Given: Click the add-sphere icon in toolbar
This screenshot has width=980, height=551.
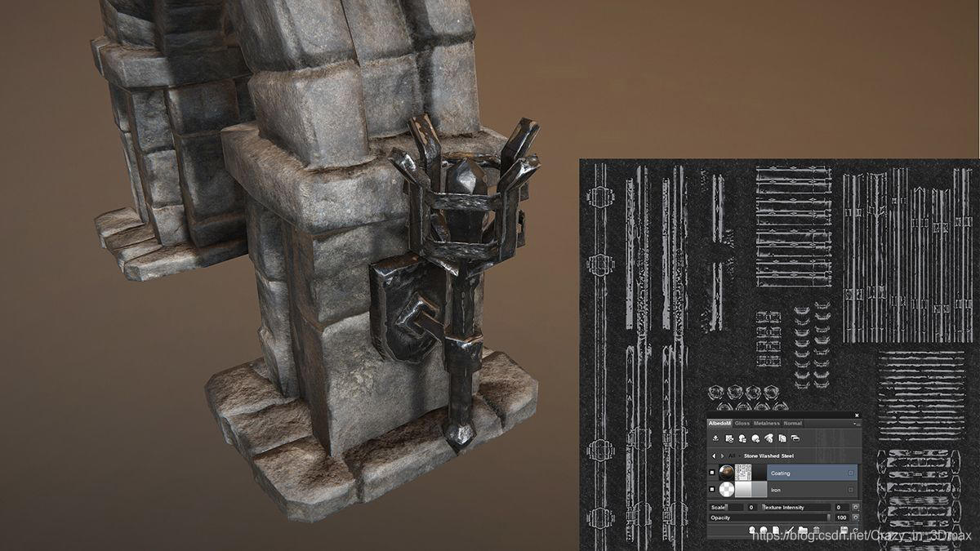Looking at the screenshot, I should pyautogui.click(x=755, y=438).
